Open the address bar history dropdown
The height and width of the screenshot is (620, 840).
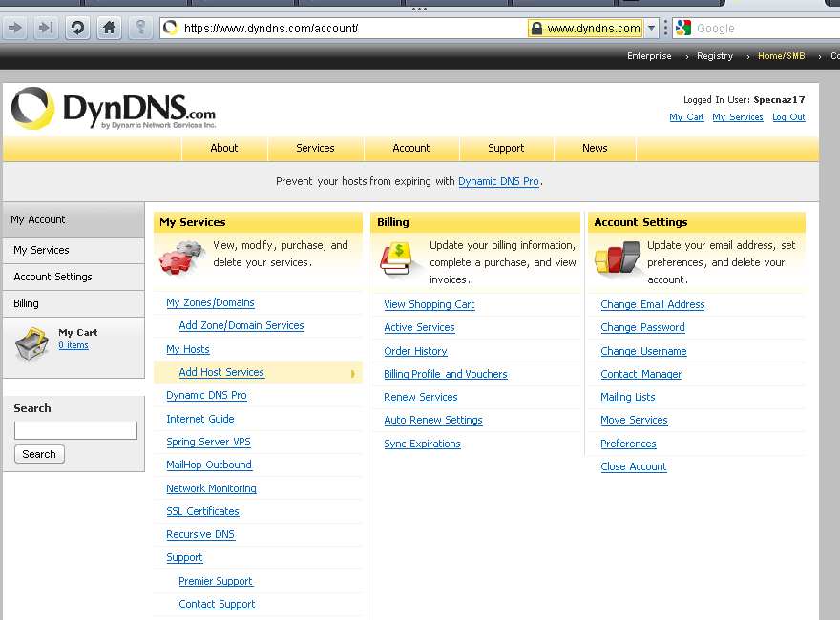pos(652,29)
